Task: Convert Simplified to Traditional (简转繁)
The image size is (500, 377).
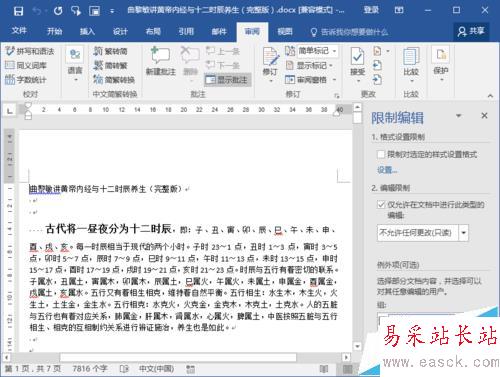Action: tap(110, 65)
